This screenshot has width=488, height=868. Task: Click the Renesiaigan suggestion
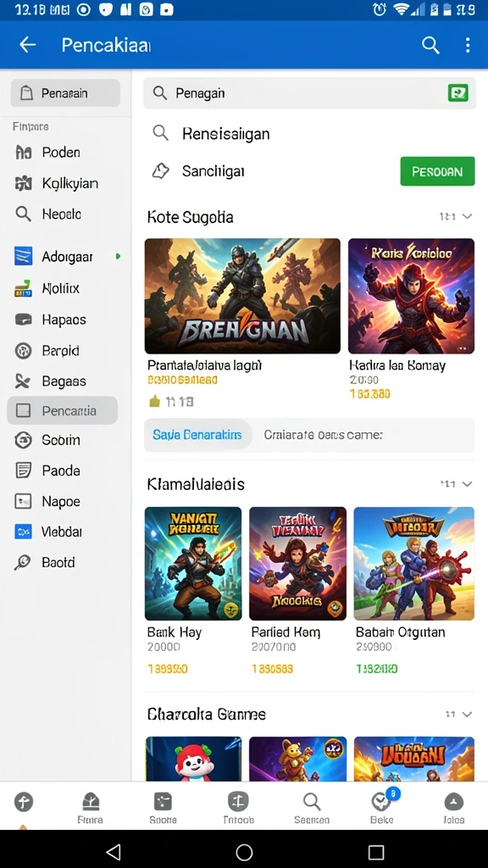pos(225,133)
